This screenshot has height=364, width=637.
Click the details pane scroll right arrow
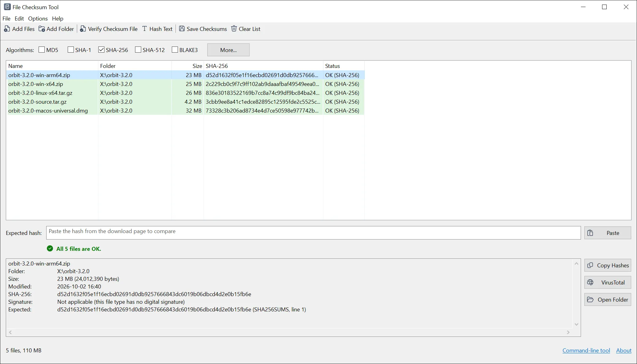pyautogui.click(x=568, y=332)
